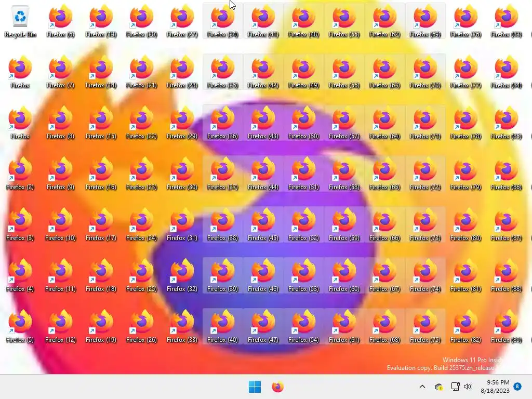This screenshot has width=532, height=399.
Task: Click the Firefox (8) shortcut
Action: [x=60, y=123]
